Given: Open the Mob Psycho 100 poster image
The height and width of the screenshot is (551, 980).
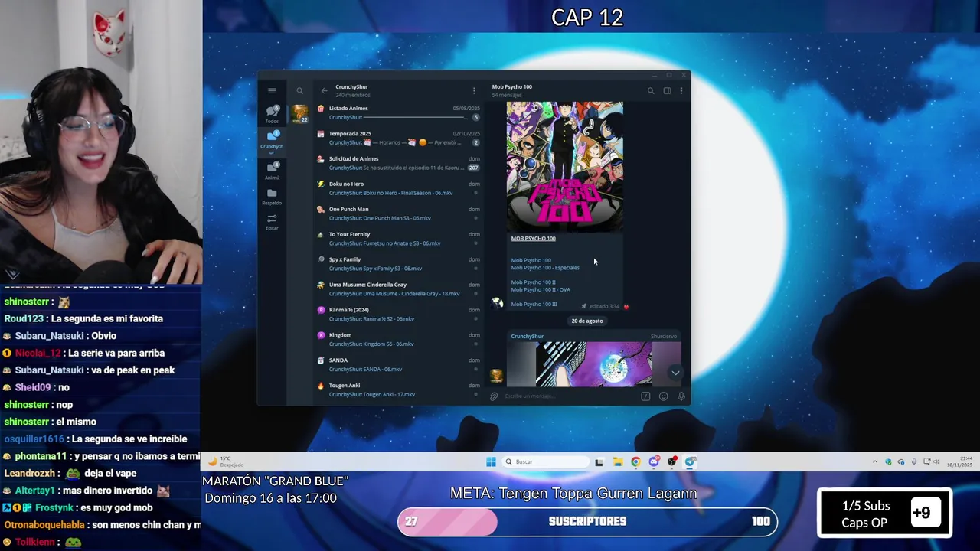Looking at the screenshot, I should pos(565,166).
